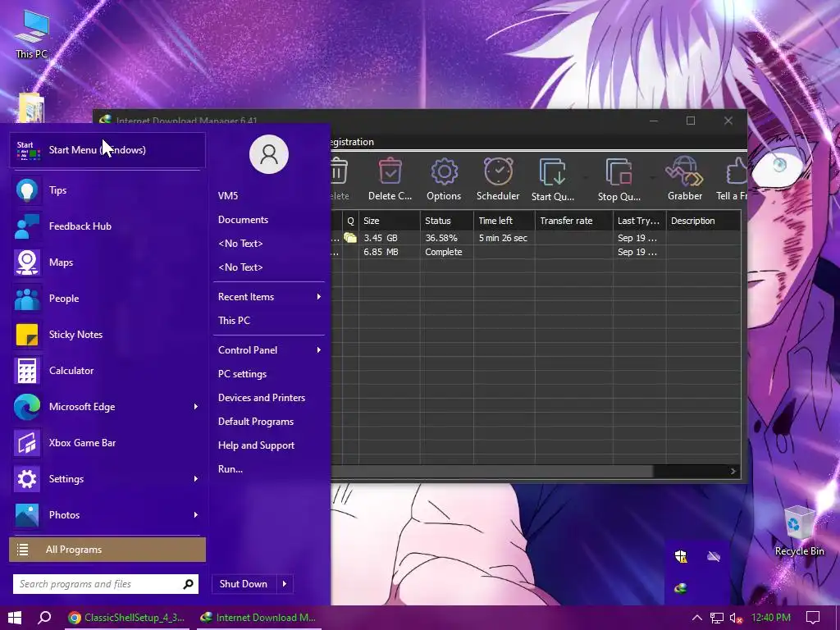Click IDM horizontal scrollbar right arrow
This screenshot has width=840, height=630.
click(x=733, y=472)
